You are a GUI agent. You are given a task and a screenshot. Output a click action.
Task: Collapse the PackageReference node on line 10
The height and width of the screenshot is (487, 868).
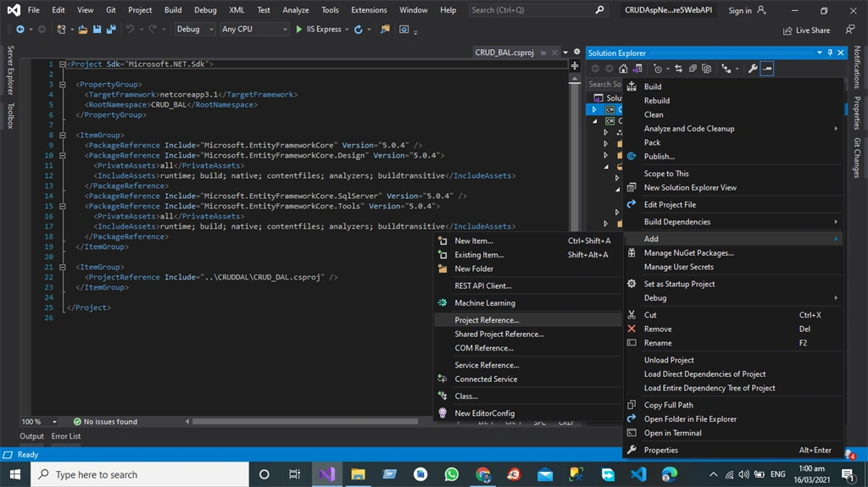[x=63, y=156]
